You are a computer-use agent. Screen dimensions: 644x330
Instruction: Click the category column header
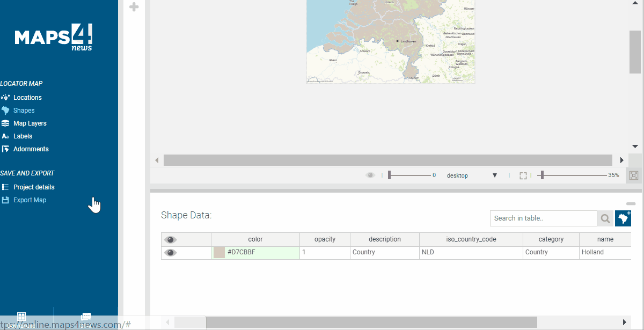(x=551, y=239)
